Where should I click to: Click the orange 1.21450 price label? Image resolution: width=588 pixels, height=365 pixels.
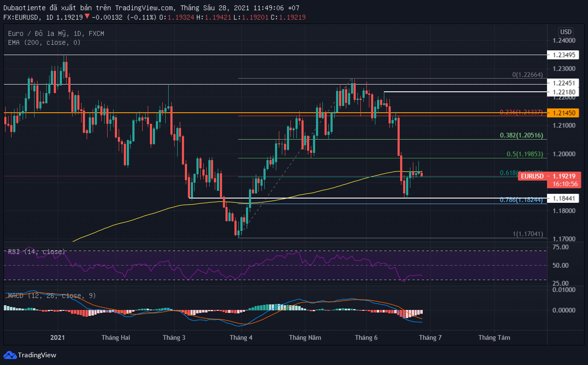564,113
